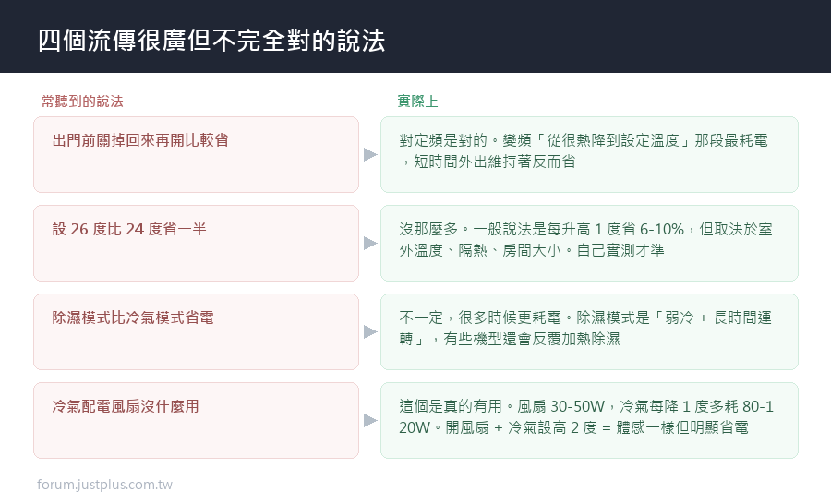Open the forum.justplus.com.tw link
Screen dimensions: 831x504
tap(104, 485)
